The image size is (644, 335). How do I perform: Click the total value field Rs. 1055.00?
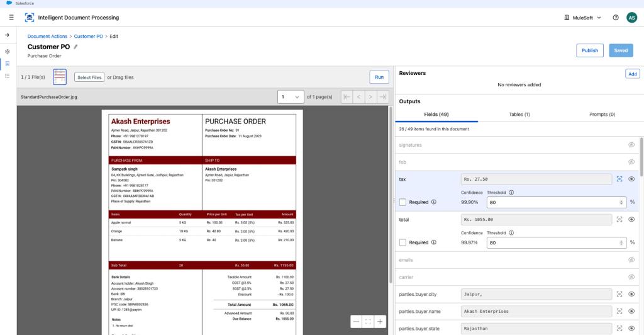[x=536, y=220]
